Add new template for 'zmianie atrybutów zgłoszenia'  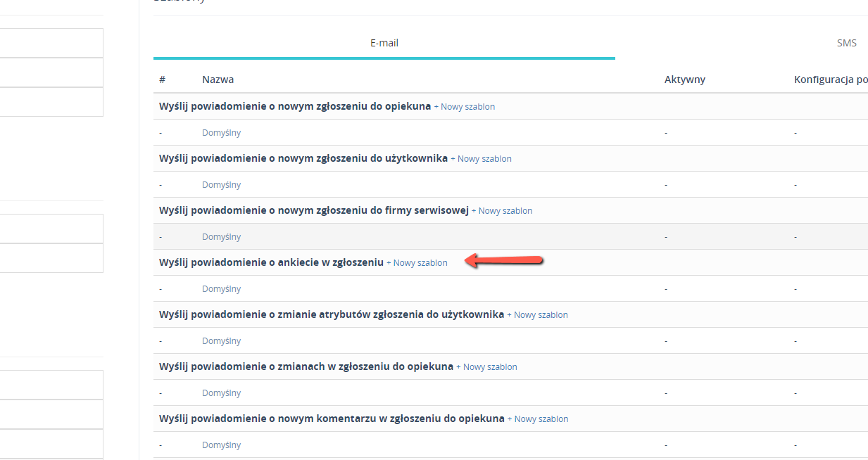[x=538, y=315]
